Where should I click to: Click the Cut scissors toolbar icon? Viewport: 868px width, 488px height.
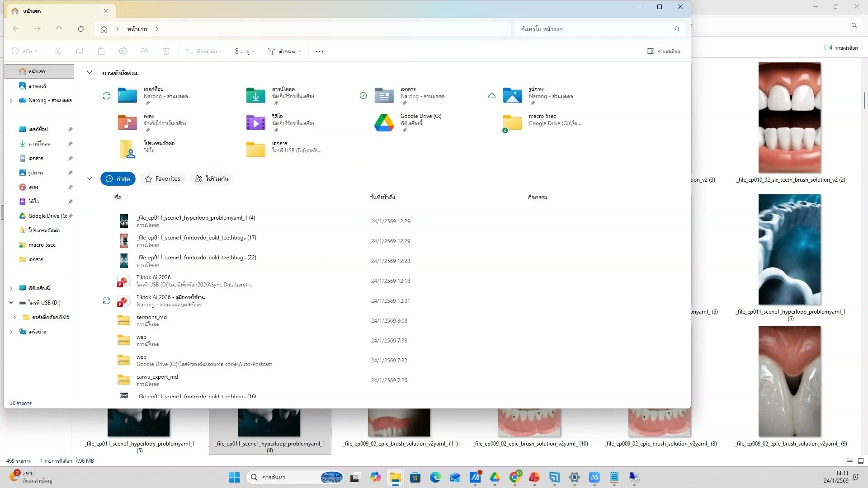click(x=58, y=52)
